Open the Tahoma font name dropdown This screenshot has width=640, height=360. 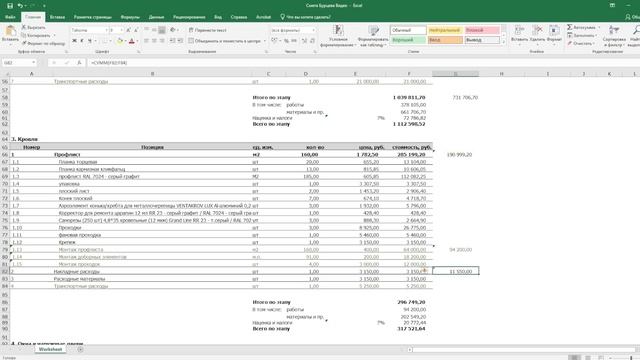tap(107, 30)
